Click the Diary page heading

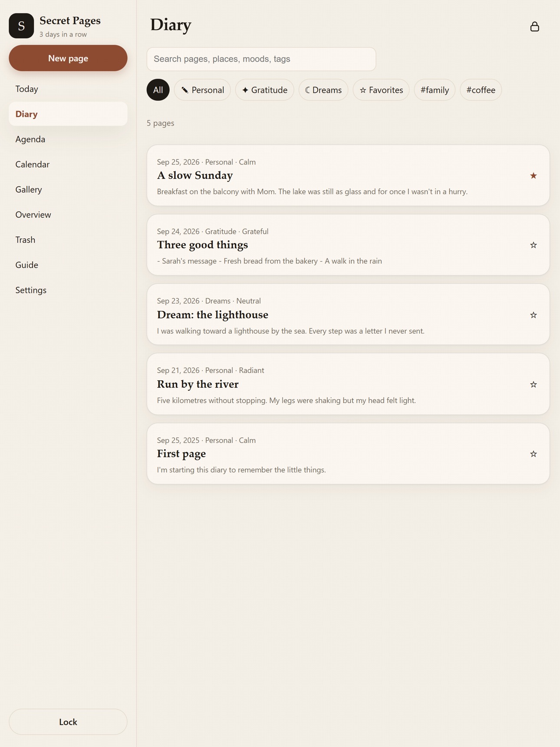pos(171,25)
